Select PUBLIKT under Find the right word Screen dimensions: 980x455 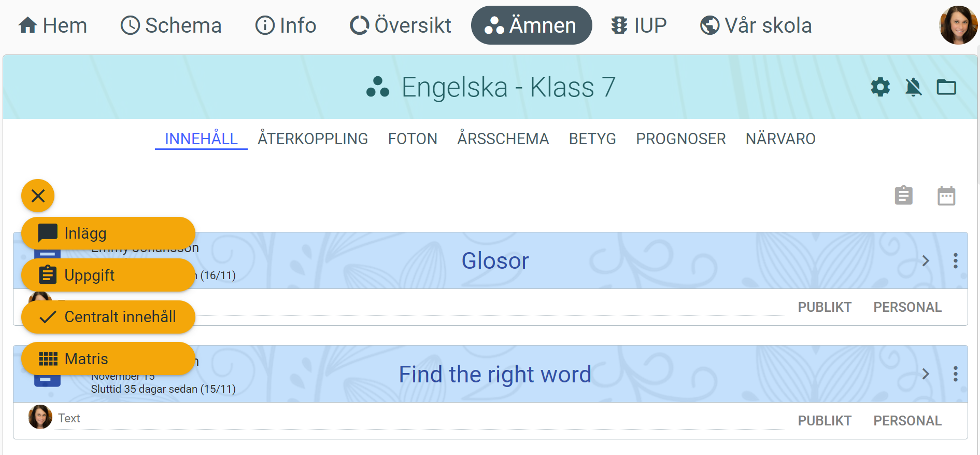click(x=825, y=421)
